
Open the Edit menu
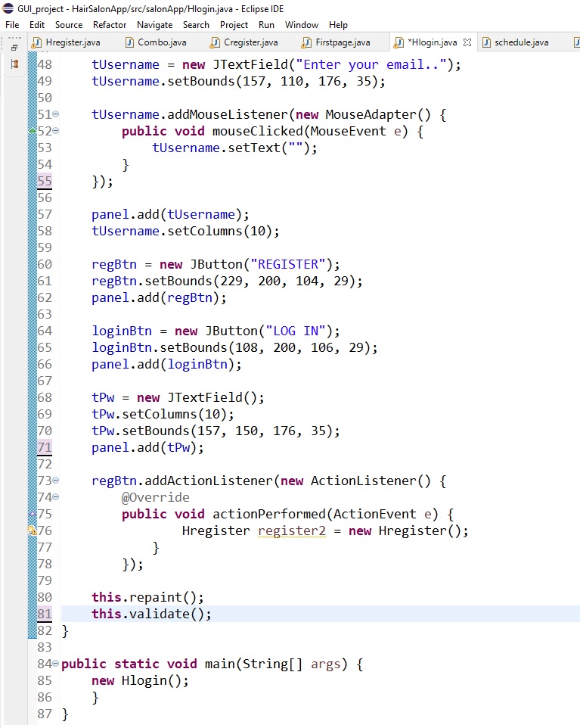pyautogui.click(x=37, y=25)
